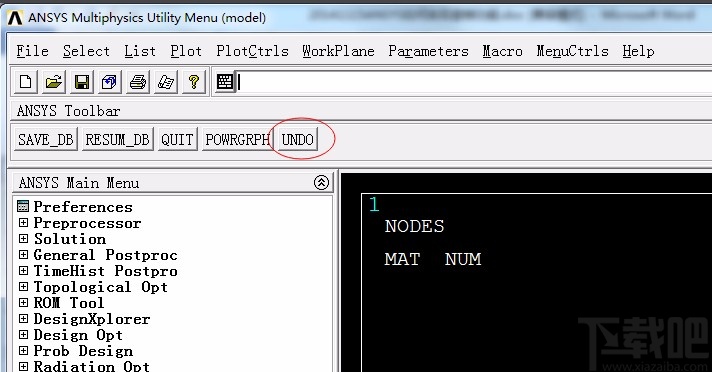Click the ANSYS Help question mark icon
Viewport: 712px width, 372px height.
(x=194, y=82)
